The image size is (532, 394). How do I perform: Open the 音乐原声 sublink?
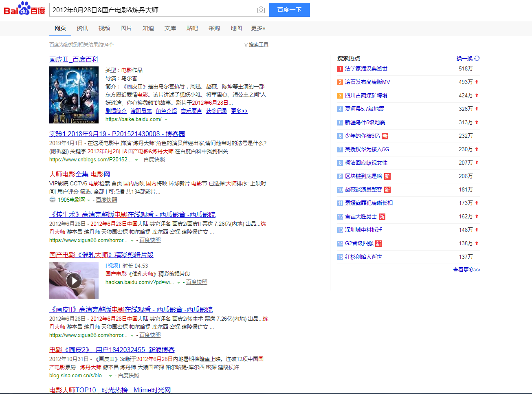pos(191,111)
